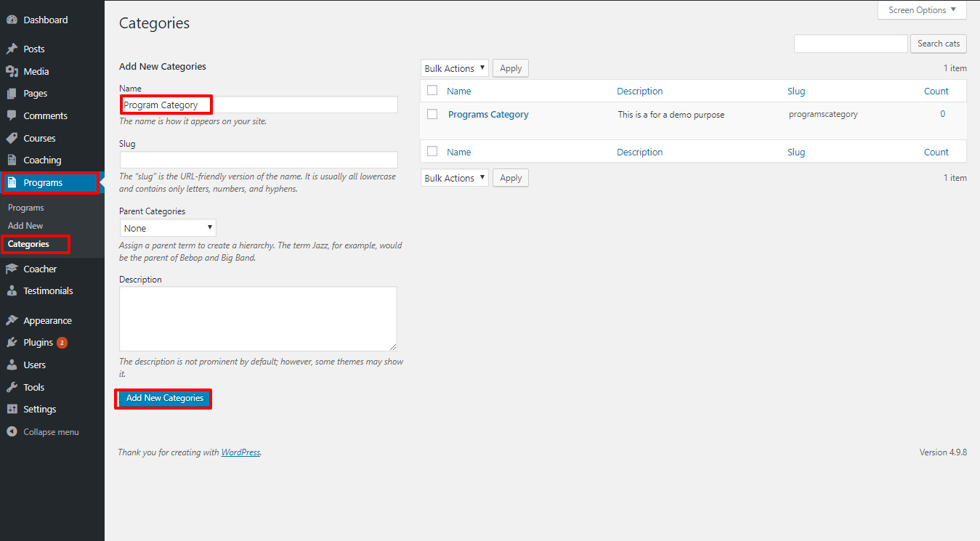Screen dimensions: 980x541
Task: Check the Programs Category row checkbox
Action: coord(432,114)
